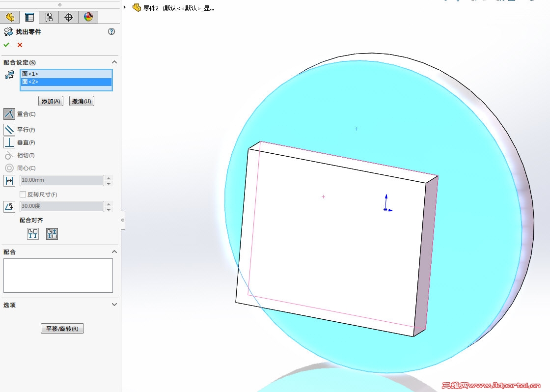
Task: Select 面<2> in the selection list
Action: 66,82
